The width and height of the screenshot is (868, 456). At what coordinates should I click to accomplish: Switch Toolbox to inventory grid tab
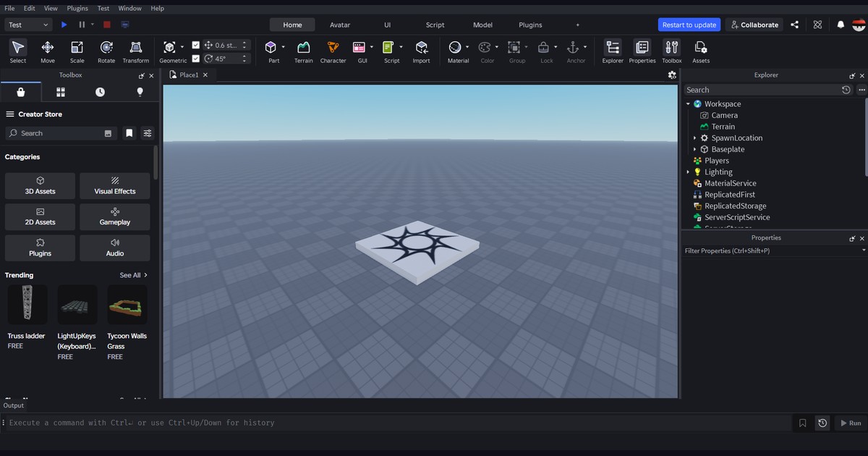[x=61, y=92]
